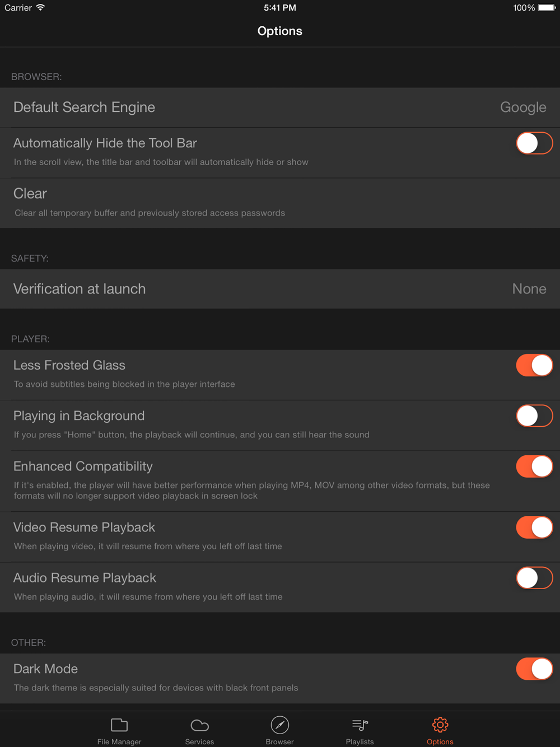
Task: Open the Services cloud icon
Action: (199, 725)
